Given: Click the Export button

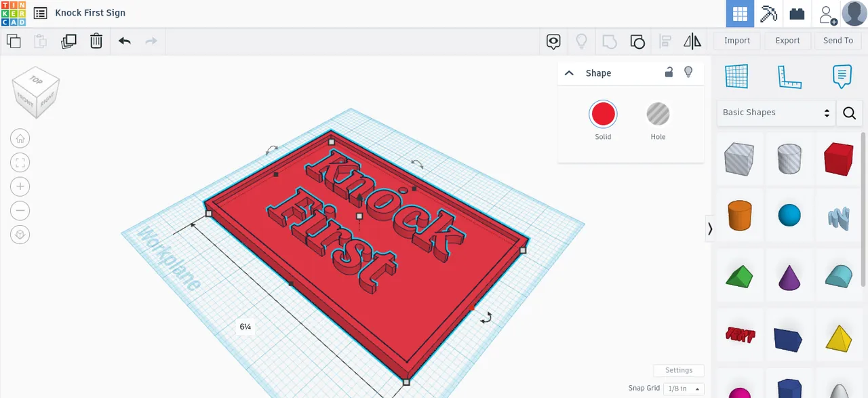Looking at the screenshot, I should click(787, 40).
